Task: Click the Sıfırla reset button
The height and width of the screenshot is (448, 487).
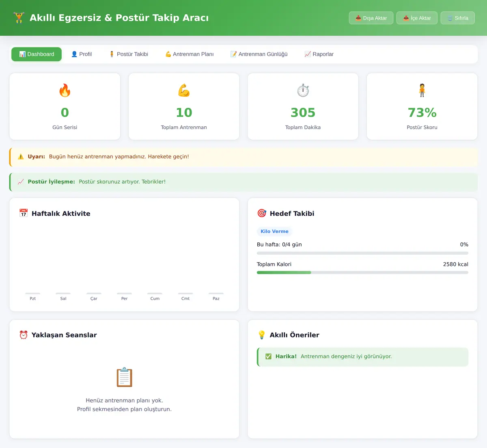Action: [458, 18]
